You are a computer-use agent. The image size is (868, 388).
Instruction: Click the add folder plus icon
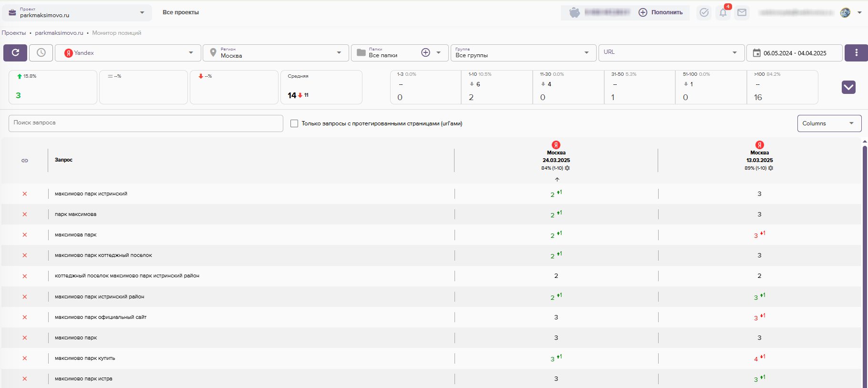[x=425, y=53]
